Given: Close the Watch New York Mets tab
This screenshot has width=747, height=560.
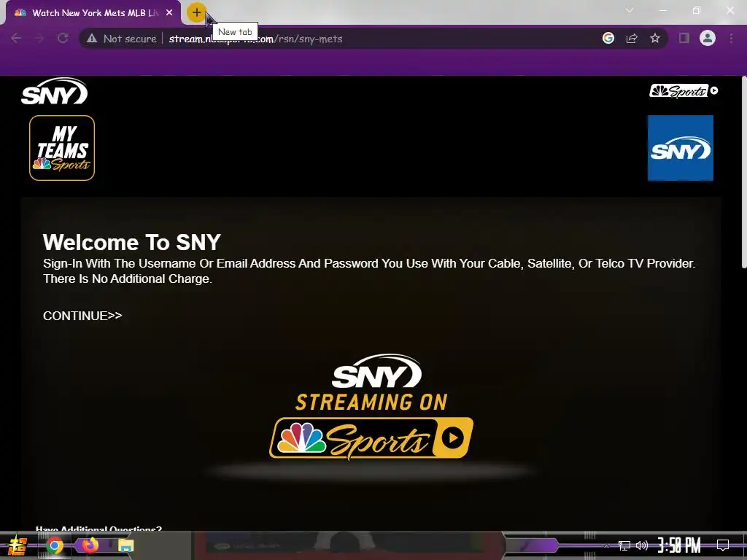Looking at the screenshot, I should (169, 13).
